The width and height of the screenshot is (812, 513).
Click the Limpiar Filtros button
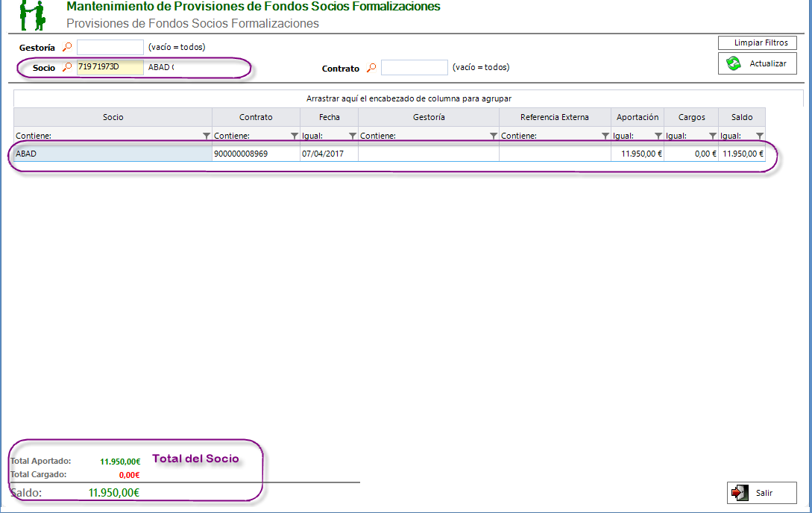point(757,43)
